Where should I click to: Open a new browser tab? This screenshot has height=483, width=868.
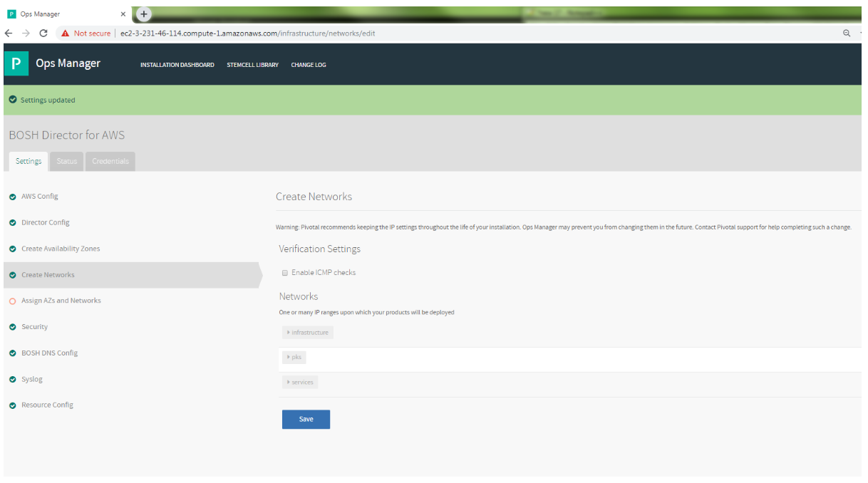[143, 14]
